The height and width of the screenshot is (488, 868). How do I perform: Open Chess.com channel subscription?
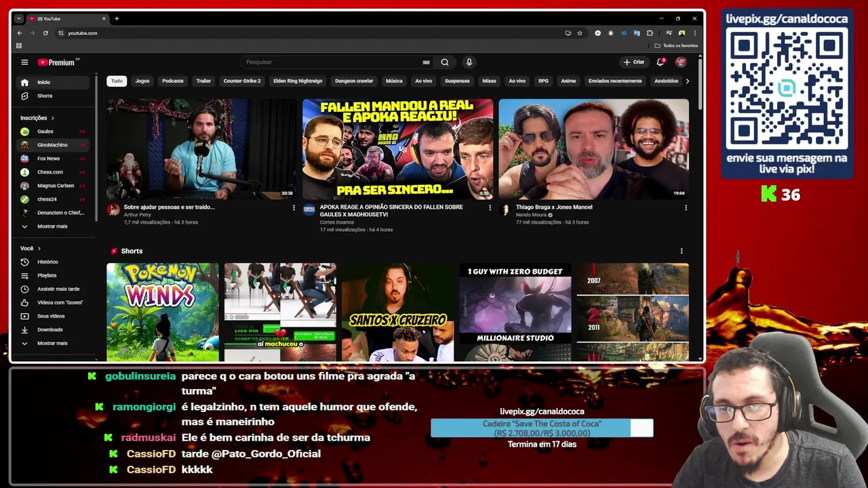click(53, 172)
